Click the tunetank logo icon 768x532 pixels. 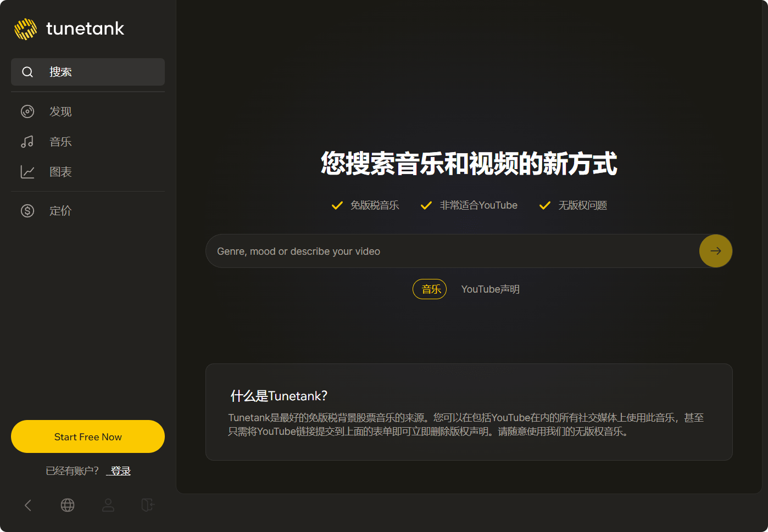coord(25,29)
